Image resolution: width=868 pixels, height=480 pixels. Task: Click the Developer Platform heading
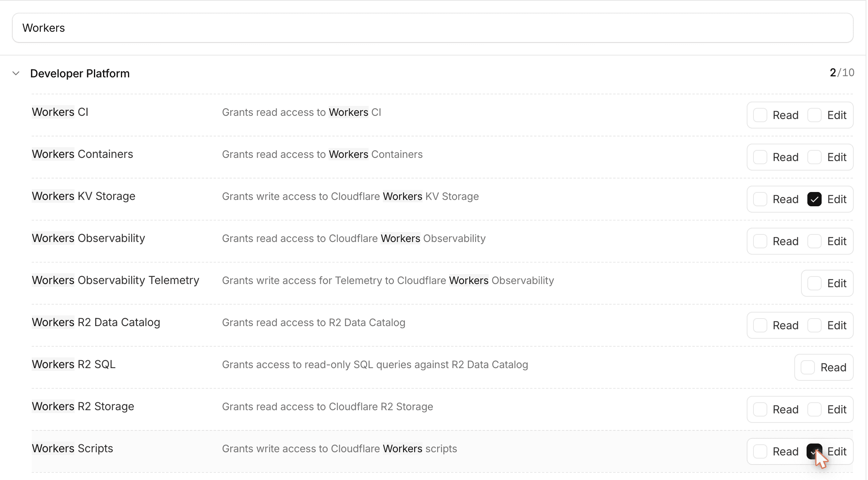pyautogui.click(x=80, y=73)
